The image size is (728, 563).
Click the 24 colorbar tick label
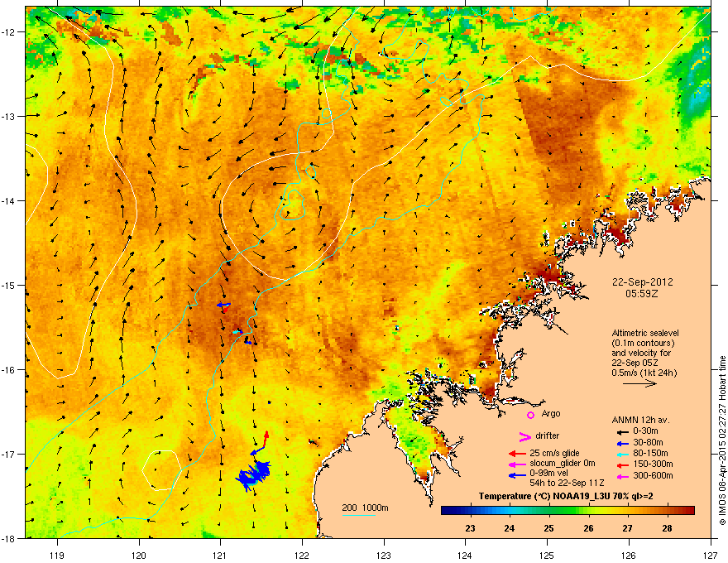510,528
